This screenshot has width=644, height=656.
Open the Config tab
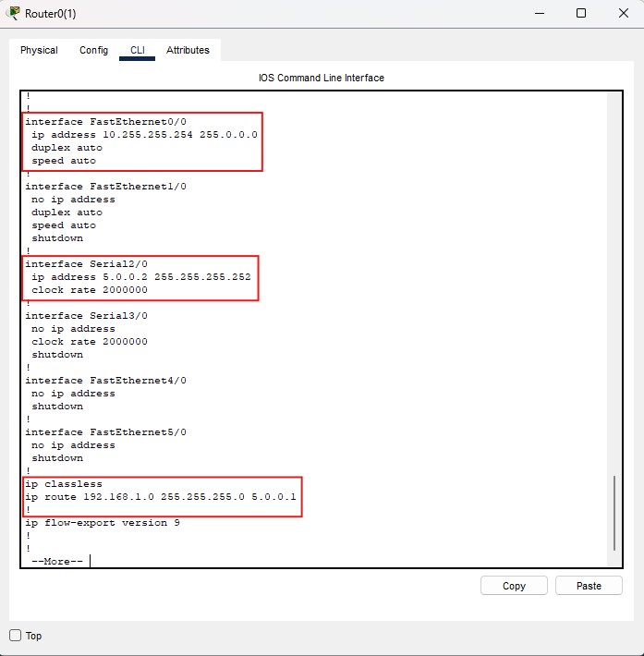pos(93,50)
